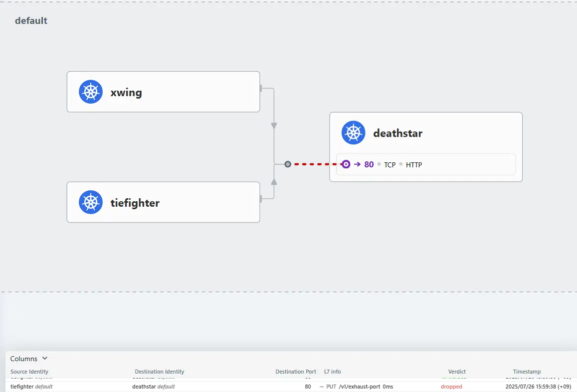Click the deathstar Kubernetes wheel icon
Viewport: 577px width, 392px height.
pos(353,132)
